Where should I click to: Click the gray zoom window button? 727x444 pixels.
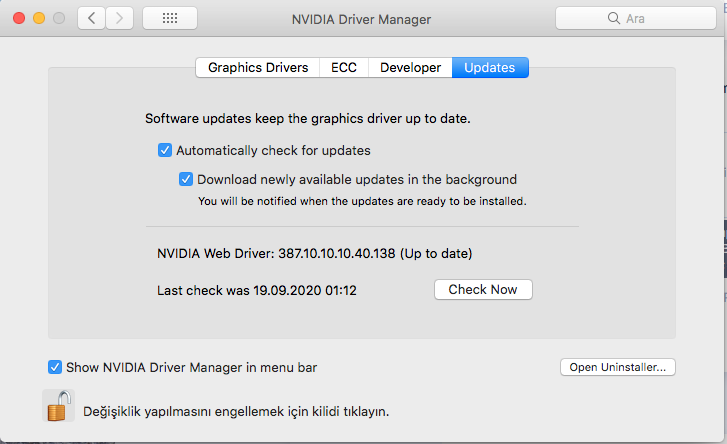(x=60, y=18)
